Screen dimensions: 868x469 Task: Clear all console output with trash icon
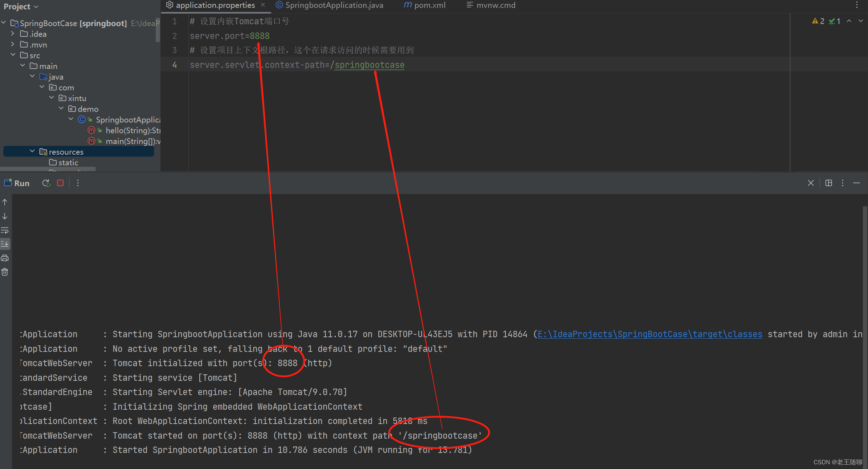(5, 272)
